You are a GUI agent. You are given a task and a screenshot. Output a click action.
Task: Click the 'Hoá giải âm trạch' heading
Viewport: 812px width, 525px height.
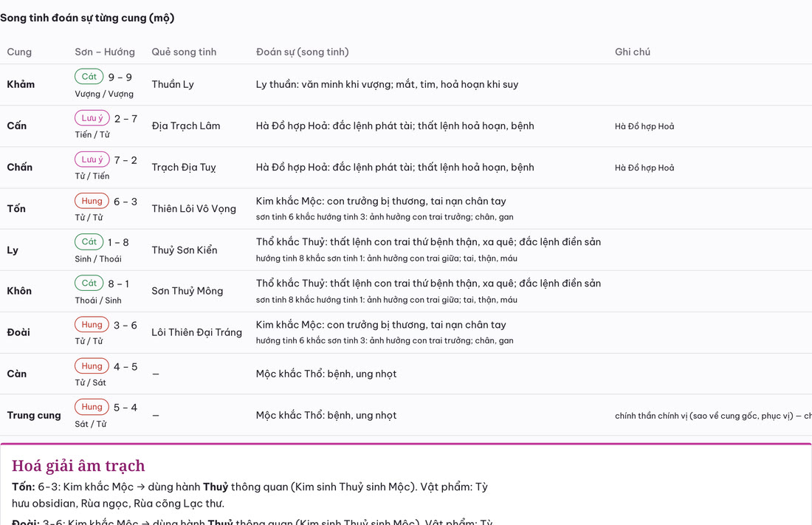tap(78, 465)
